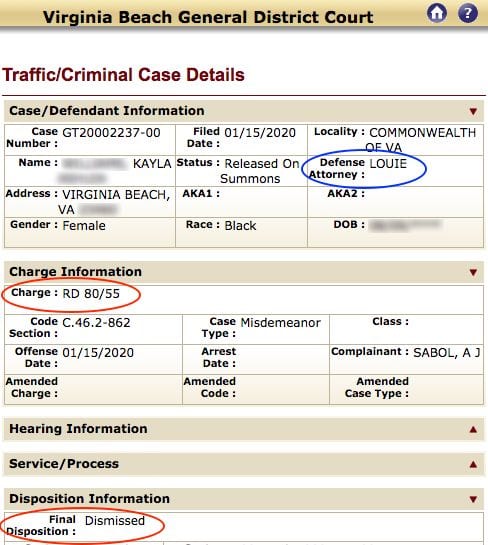Click the Hearing Information header bar

click(x=244, y=429)
